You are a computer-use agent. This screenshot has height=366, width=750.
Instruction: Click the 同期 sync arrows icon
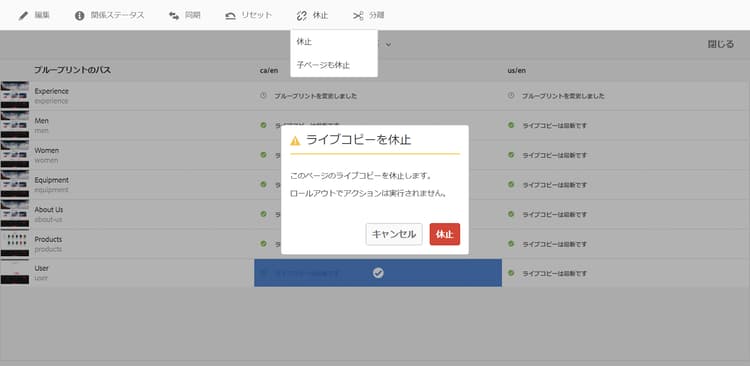(174, 16)
